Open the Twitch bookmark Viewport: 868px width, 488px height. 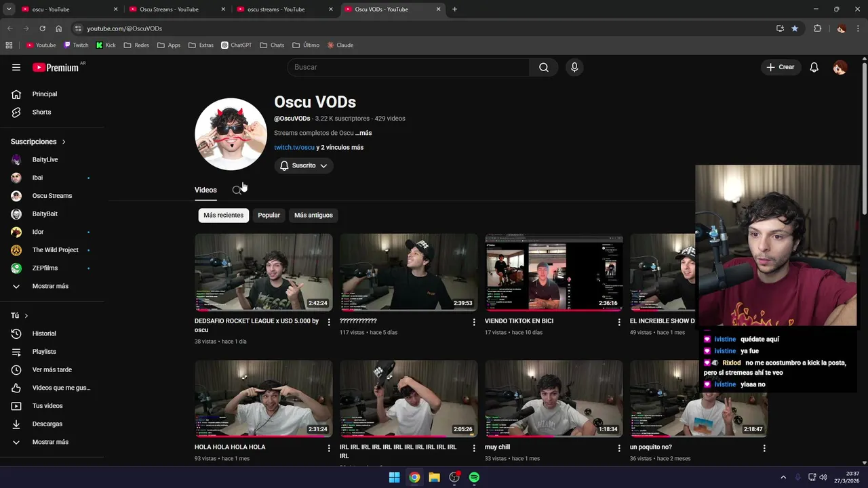click(76, 45)
